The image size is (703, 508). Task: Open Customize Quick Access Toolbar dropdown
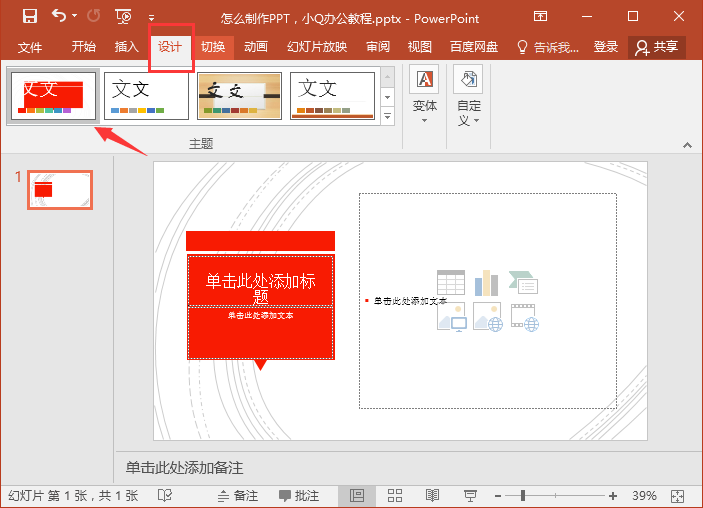pos(152,18)
